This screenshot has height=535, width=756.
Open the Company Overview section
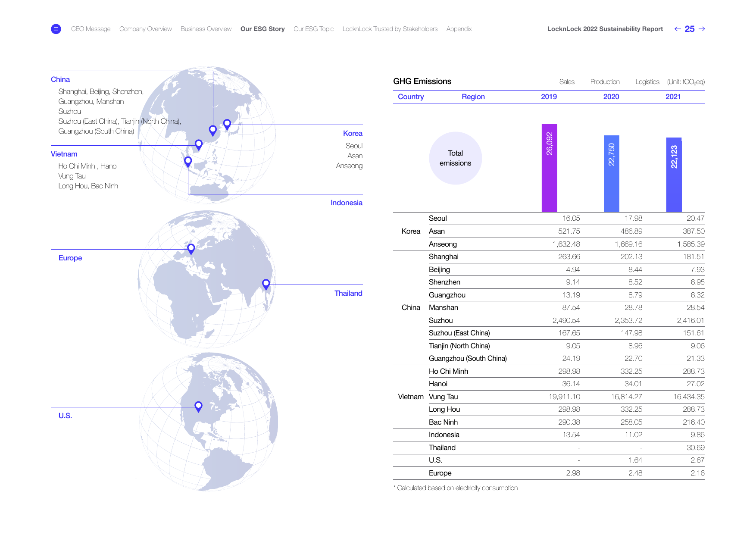pyautogui.click(x=146, y=29)
